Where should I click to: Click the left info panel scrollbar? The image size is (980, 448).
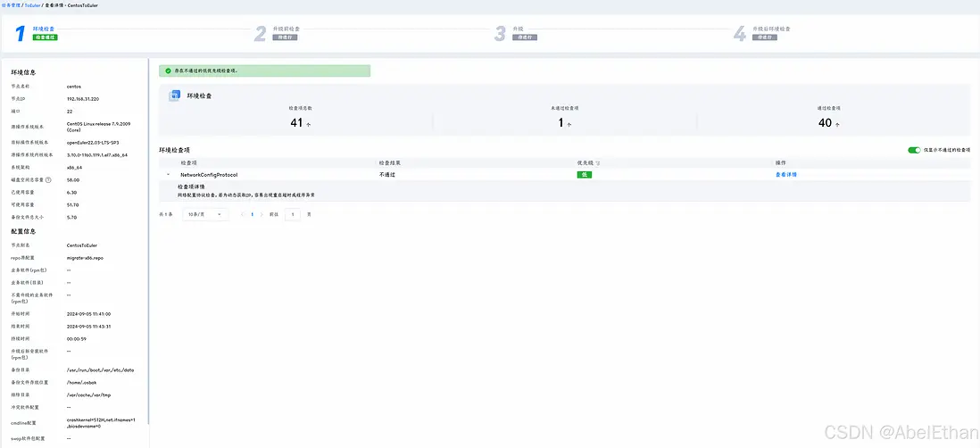click(x=149, y=241)
